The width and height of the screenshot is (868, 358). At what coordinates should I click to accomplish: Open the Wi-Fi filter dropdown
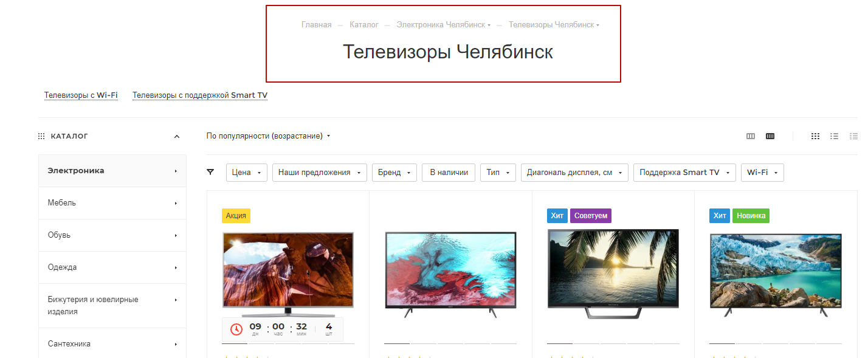(762, 173)
